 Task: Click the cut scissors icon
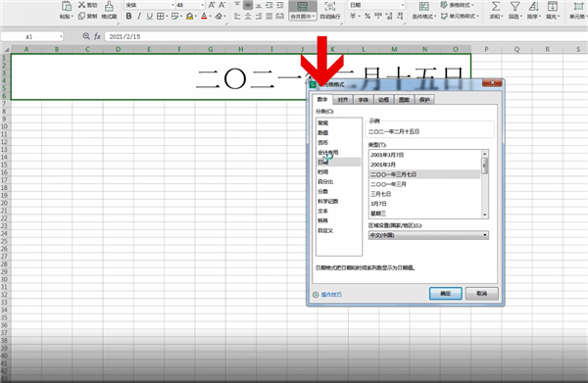coord(81,5)
